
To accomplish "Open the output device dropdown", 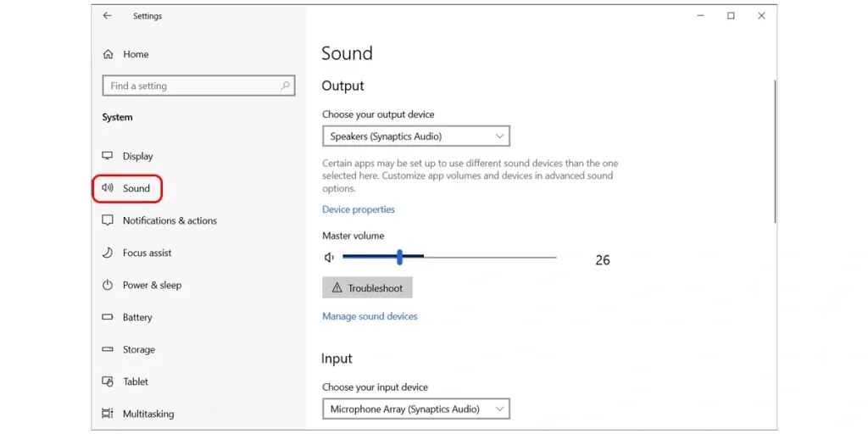I will 415,136.
